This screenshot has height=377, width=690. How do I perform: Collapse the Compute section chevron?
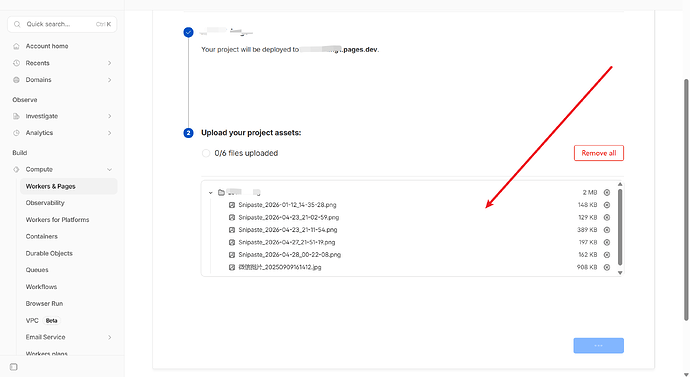110,169
